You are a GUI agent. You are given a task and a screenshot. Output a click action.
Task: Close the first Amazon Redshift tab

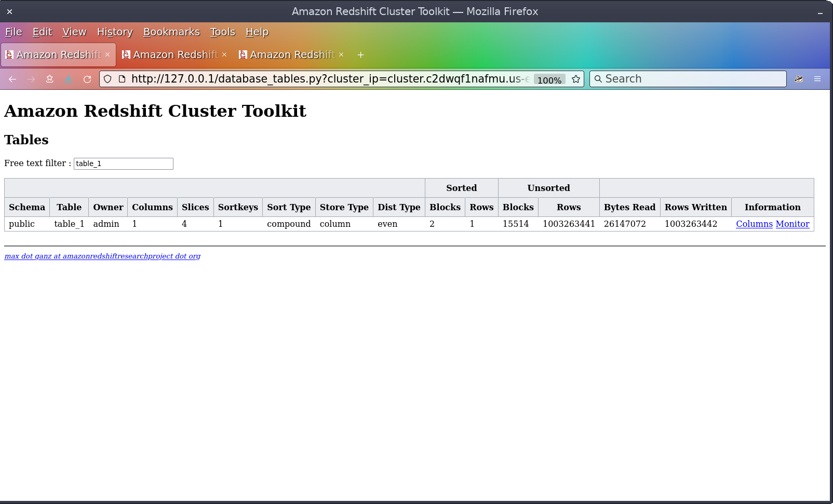(108, 55)
